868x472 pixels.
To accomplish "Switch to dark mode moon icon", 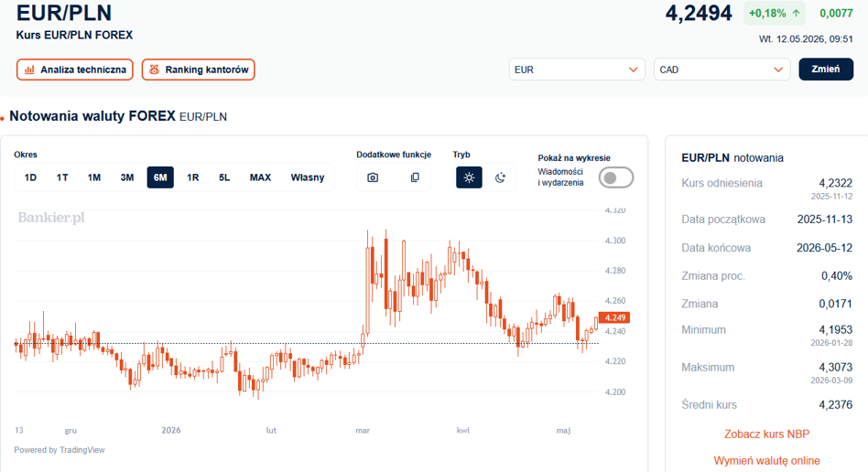I will click(x=500, y=177).
